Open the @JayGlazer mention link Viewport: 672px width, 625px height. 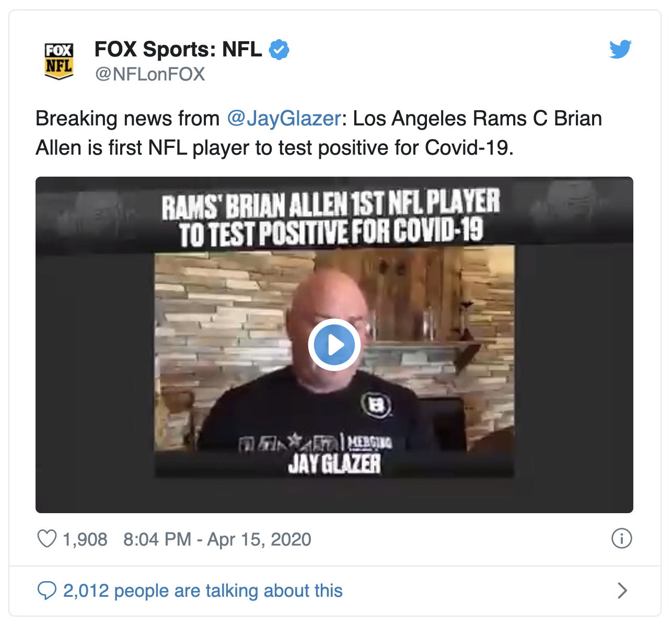tap(284, 118)
